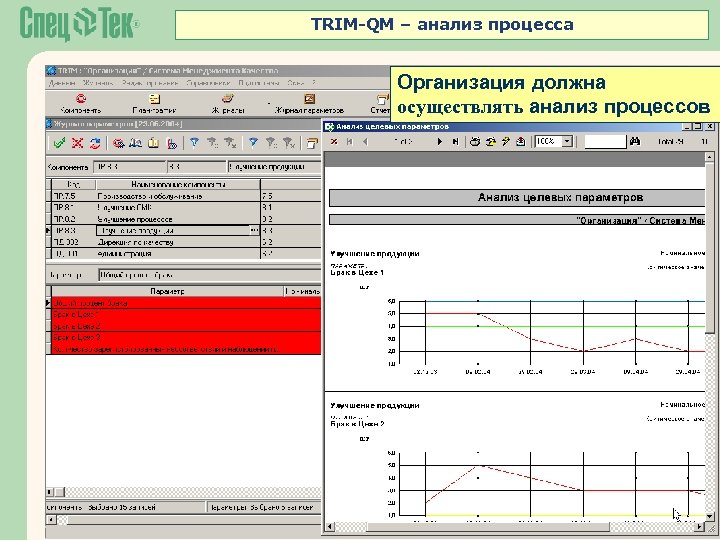Image resolution: width=720 pixels, height=540 pixels.
Task: Open the zoom percentage dropdown
Action: point(568,141)
